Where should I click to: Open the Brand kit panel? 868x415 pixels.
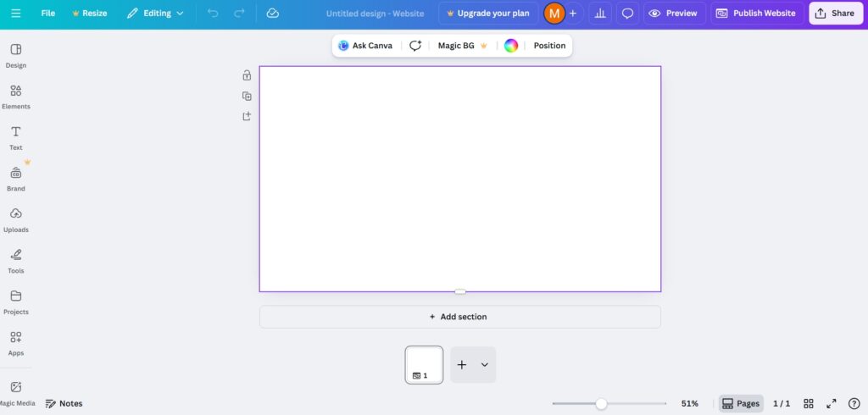[16, 178]
